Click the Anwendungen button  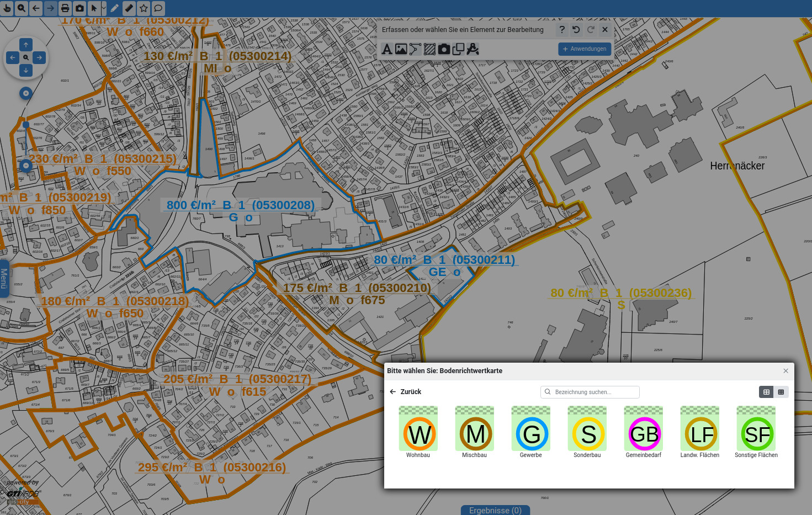[x=584, y=49]
